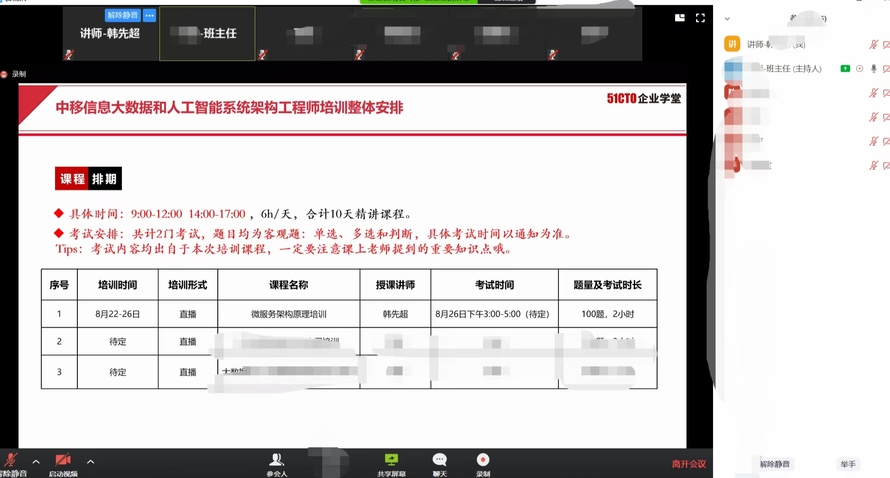Click the 举手 (raise hand) button
This screenshot has height=478, width=890.
pos(848,464)
